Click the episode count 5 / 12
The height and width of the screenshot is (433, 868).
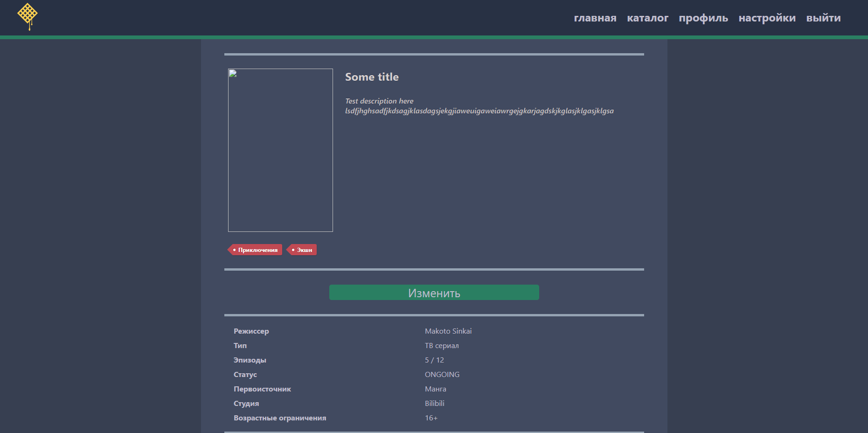[x=434, y=360]
